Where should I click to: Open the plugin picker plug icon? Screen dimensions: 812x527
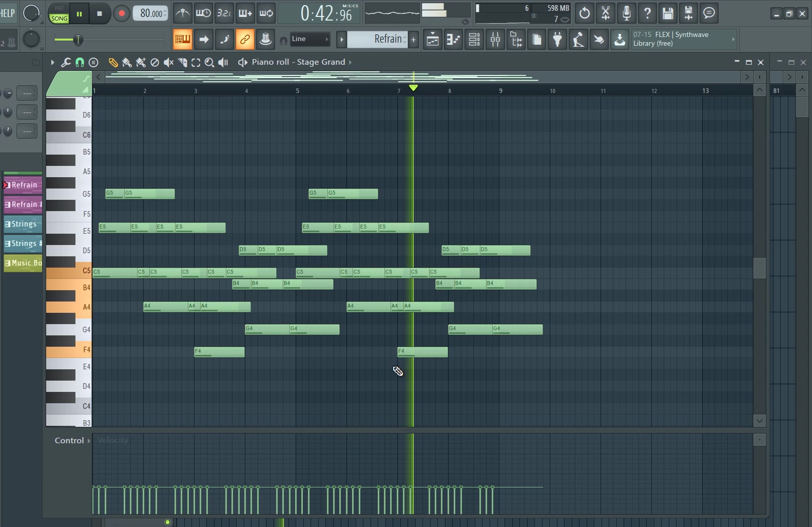[x=557, y=40]
